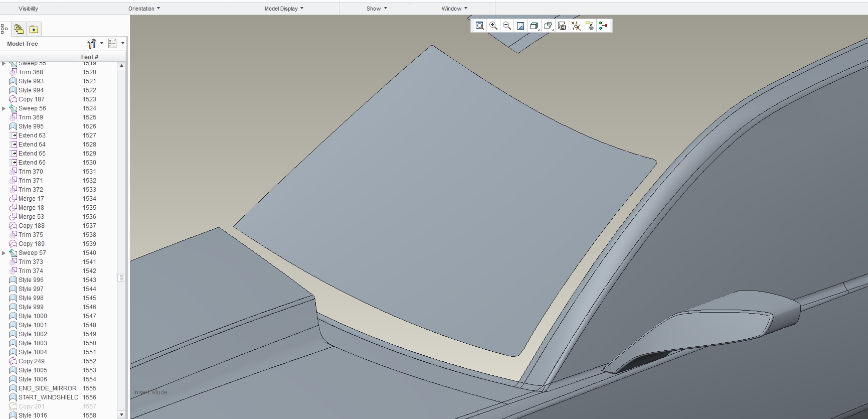Image resolution: width=868 pixels, height=419 pixels.
Task: Open the Datum Display Filters icon
Action: pyautogui.click(x=576, y=26)
